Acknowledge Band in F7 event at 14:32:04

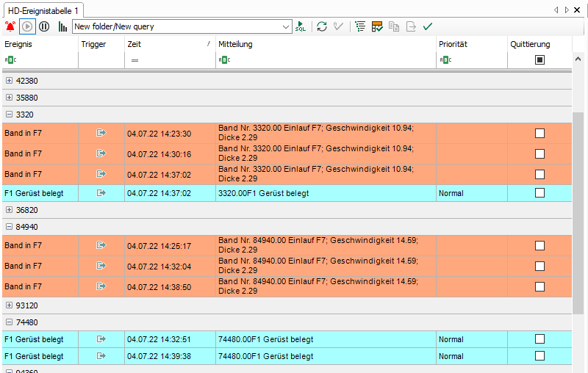pyautogui.click(x=539, y=267)
